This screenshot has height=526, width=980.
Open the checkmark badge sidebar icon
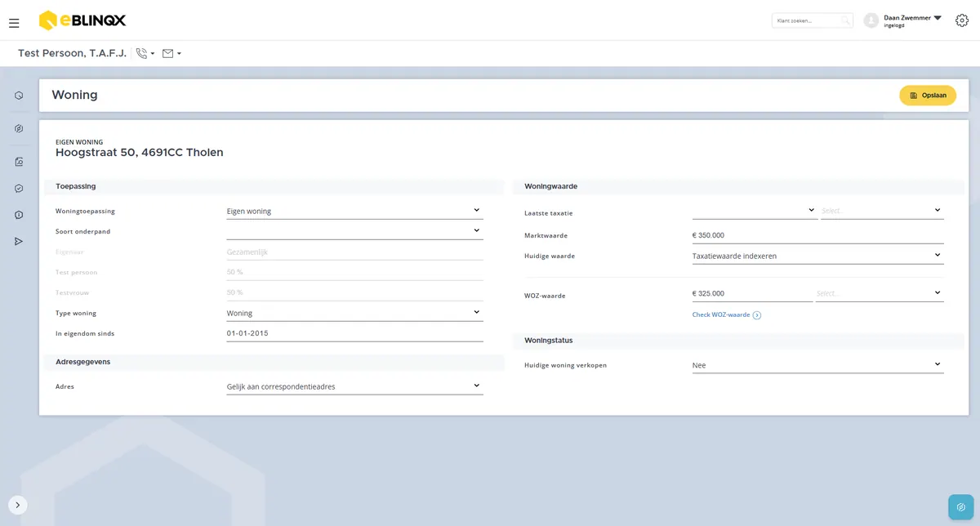pos(19,189)
